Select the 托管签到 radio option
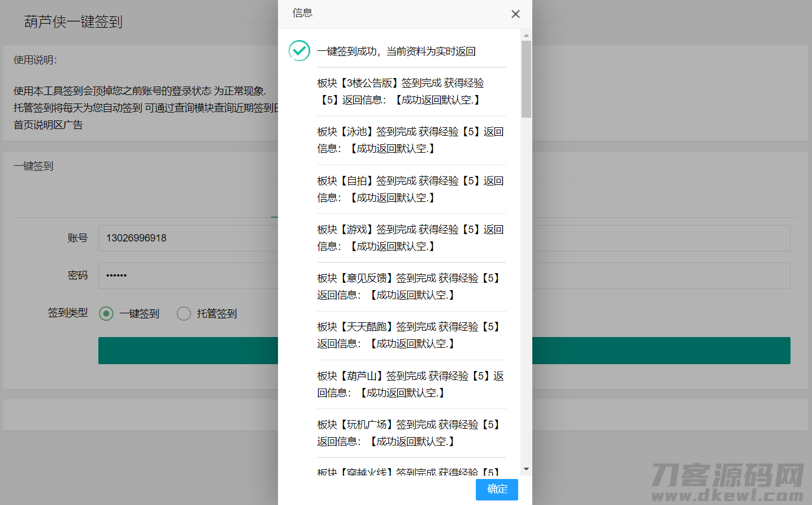This screenshot has height=505, width=812. (184, 313)
